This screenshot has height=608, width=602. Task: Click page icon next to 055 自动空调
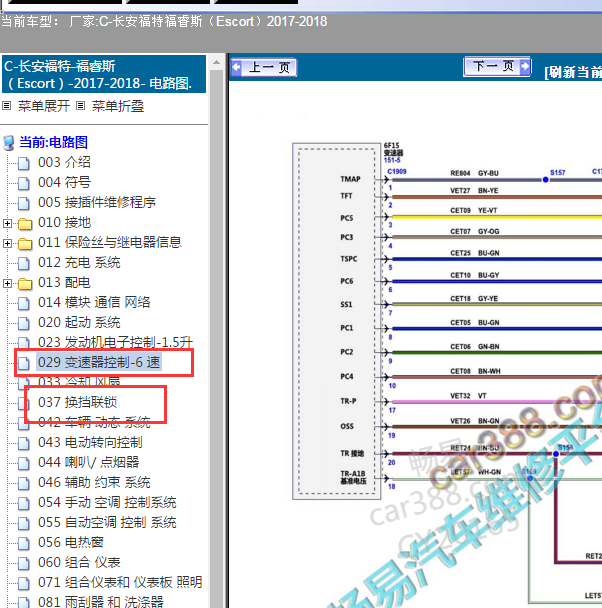(24, 524)
